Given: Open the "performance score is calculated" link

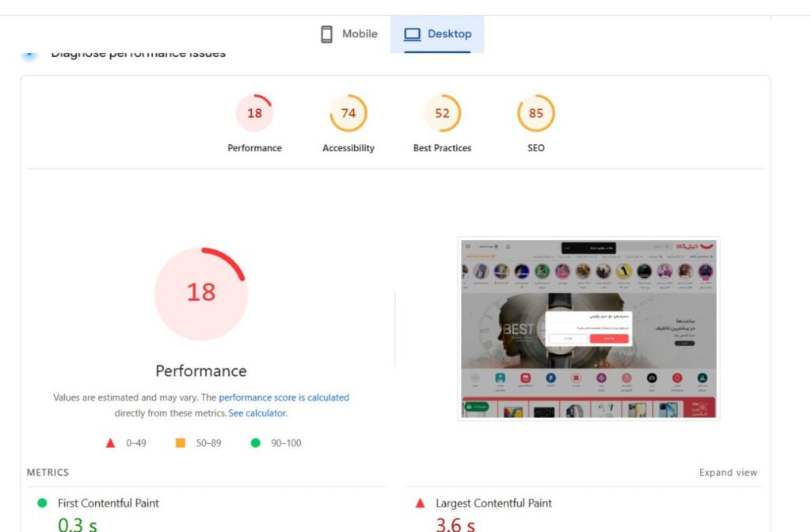Looking at the screenshot, I should [x=284, y=397].
